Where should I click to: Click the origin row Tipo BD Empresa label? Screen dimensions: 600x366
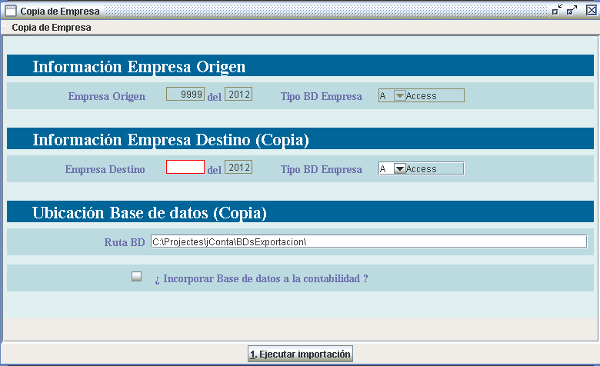(321, 96)
